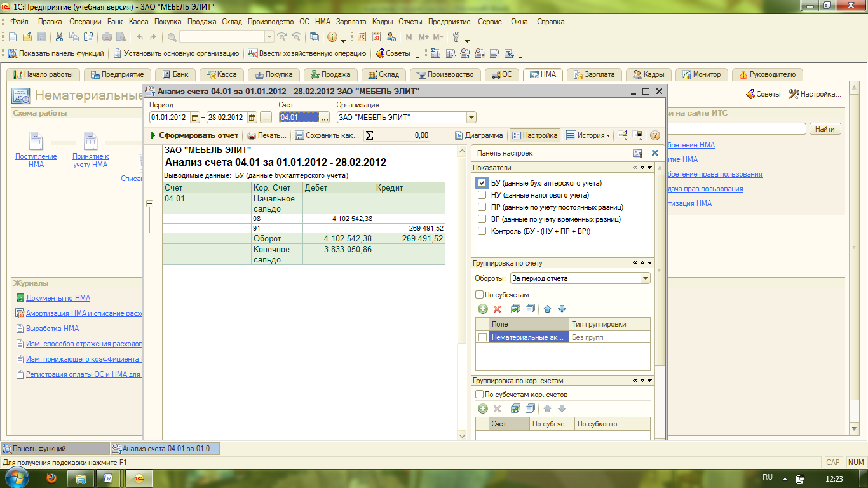Close the Панель настроек with X icon
868x488 pixels.
(x=654, y=153)
